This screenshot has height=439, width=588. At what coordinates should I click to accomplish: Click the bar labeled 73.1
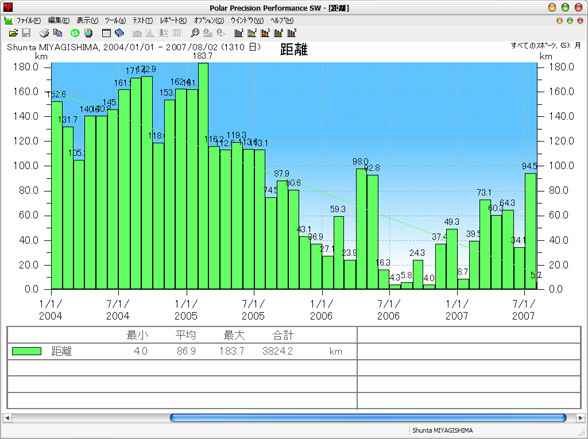485,244
